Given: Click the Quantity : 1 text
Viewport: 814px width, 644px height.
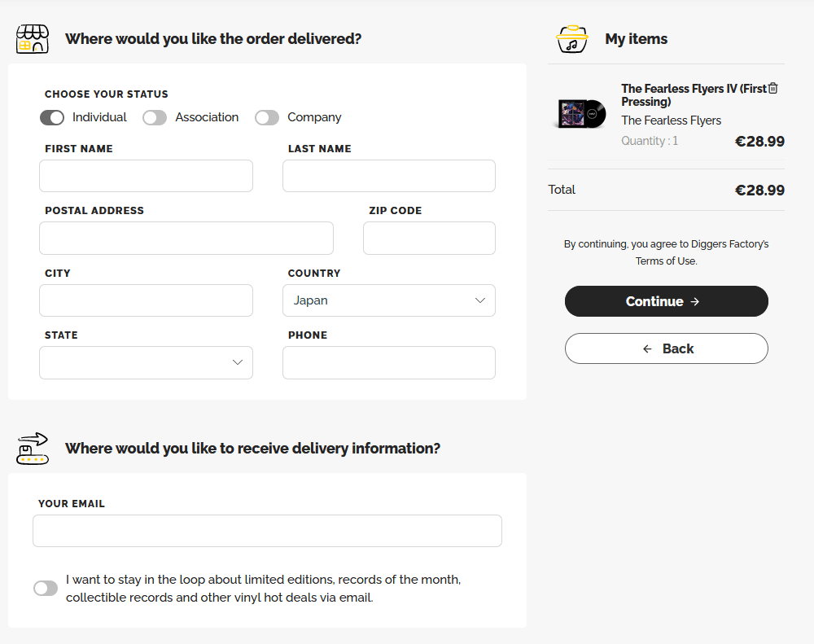Looking at the screenshot, I should (x=650, y=141).
